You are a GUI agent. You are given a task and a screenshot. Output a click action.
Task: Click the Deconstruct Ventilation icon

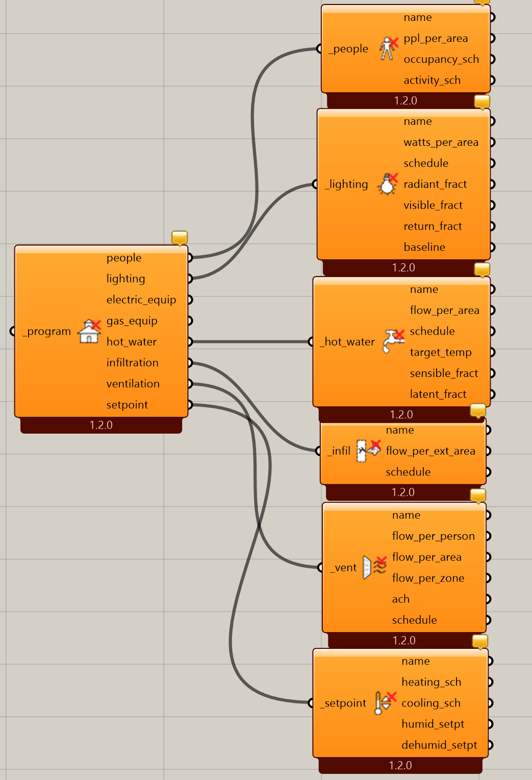[x=374, y=567]
